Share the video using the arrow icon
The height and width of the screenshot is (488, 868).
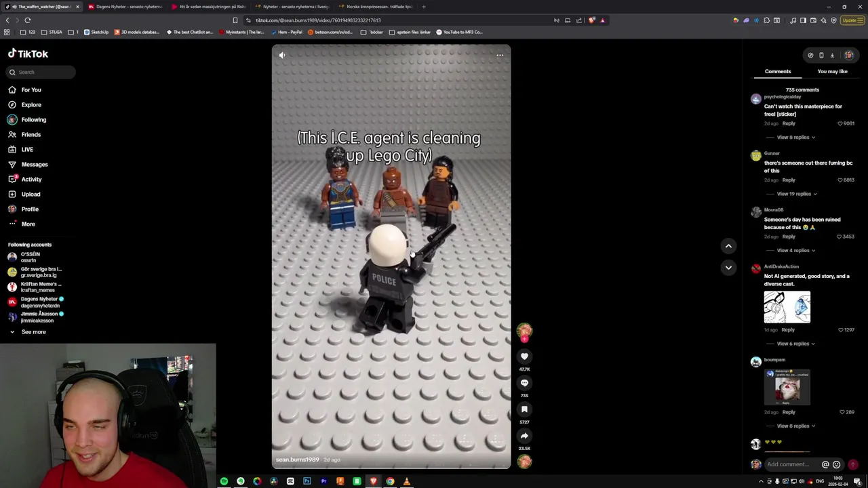coord(524,436)
